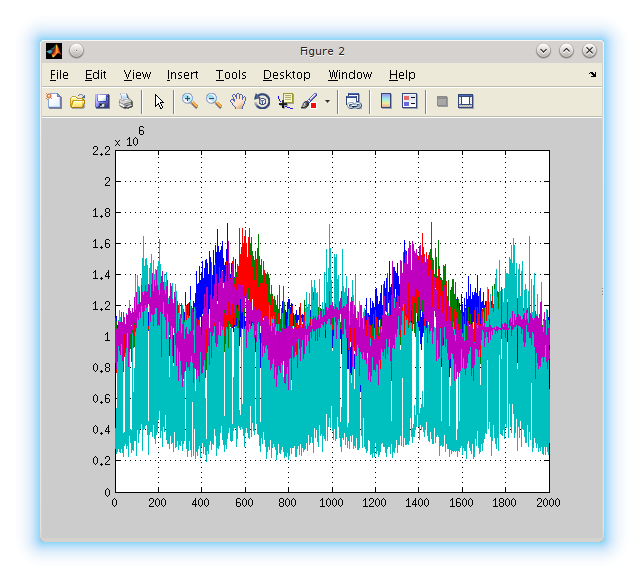644x582 pixels.
Task: Click the y-axis label 1.8
Action: tap(101, 213)
